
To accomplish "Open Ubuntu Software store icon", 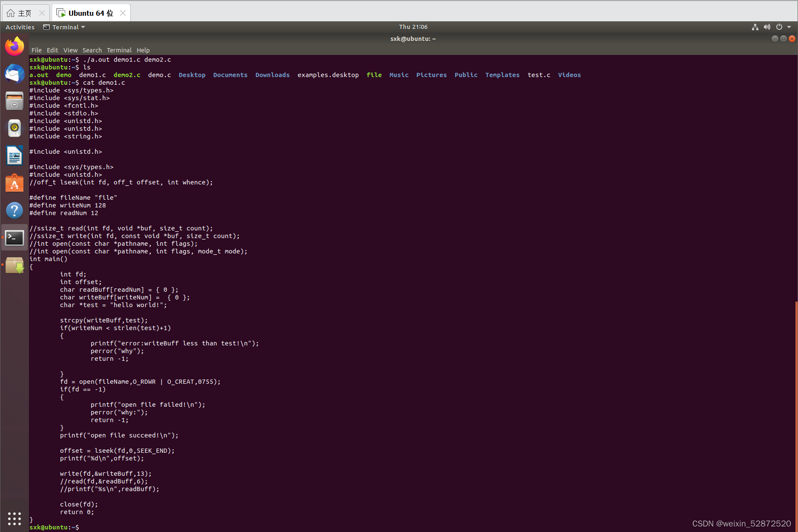I will point(14,183).
